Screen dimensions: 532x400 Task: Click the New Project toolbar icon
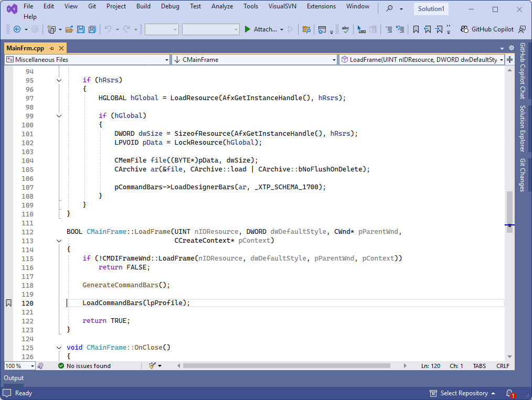(x=51, y=29)
